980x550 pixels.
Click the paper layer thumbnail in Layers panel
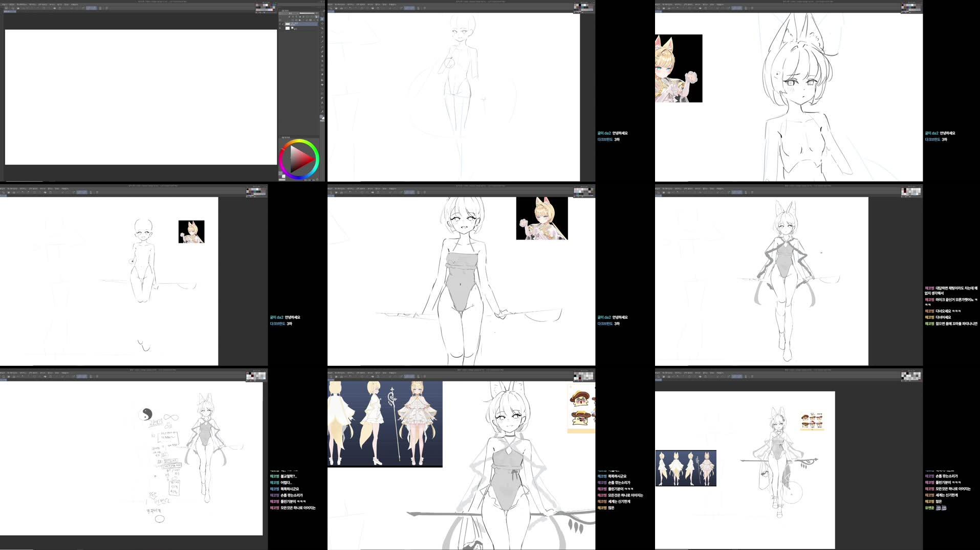tap(287, 28)
